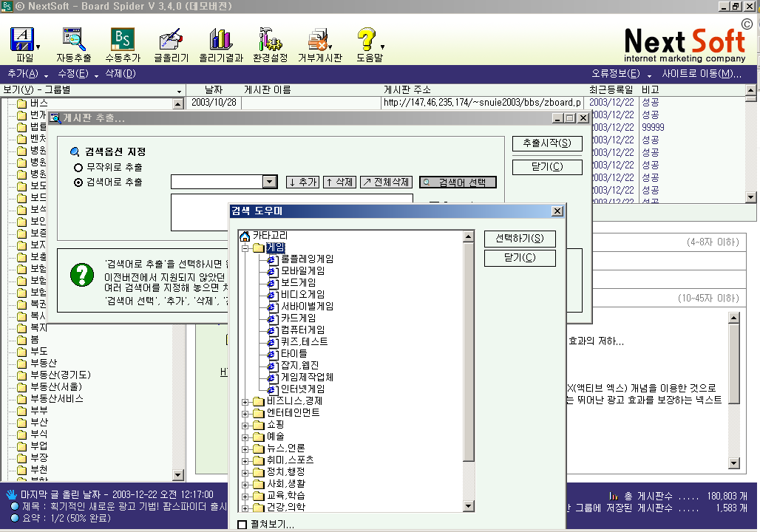Select the 무작위로 추출 radio button

(x=78, y=168)
